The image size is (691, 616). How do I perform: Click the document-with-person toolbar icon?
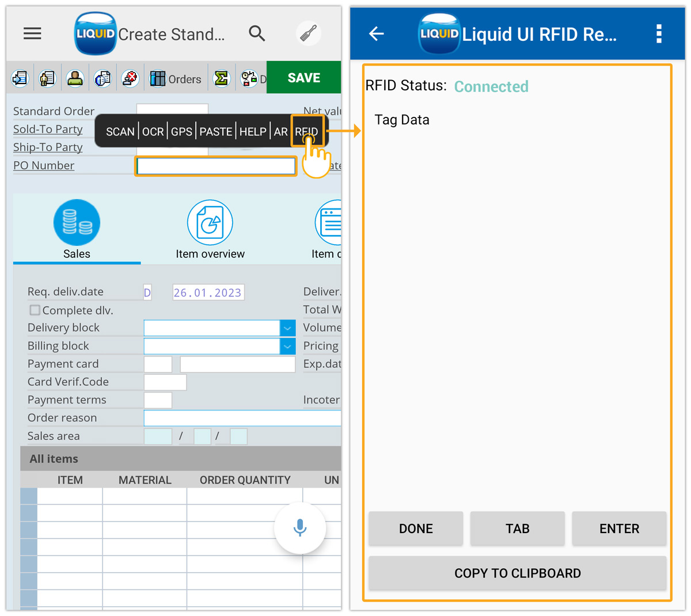coord(47,77)
